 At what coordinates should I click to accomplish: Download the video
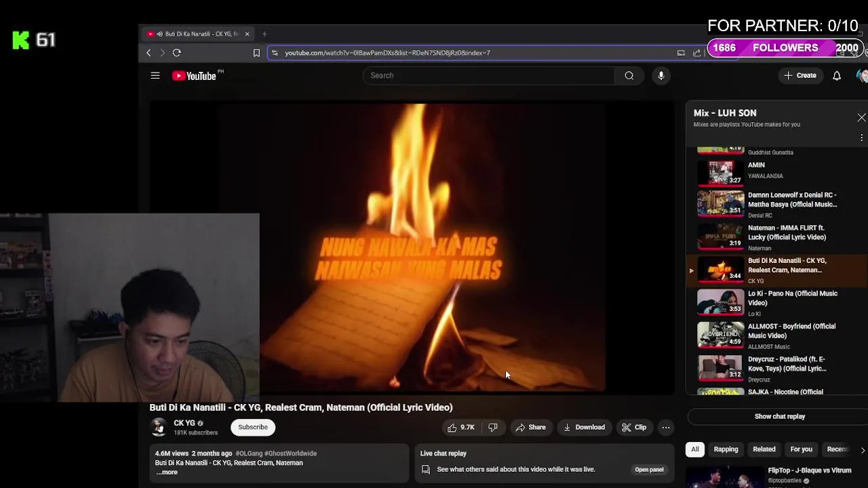click(x=584, y=428)
